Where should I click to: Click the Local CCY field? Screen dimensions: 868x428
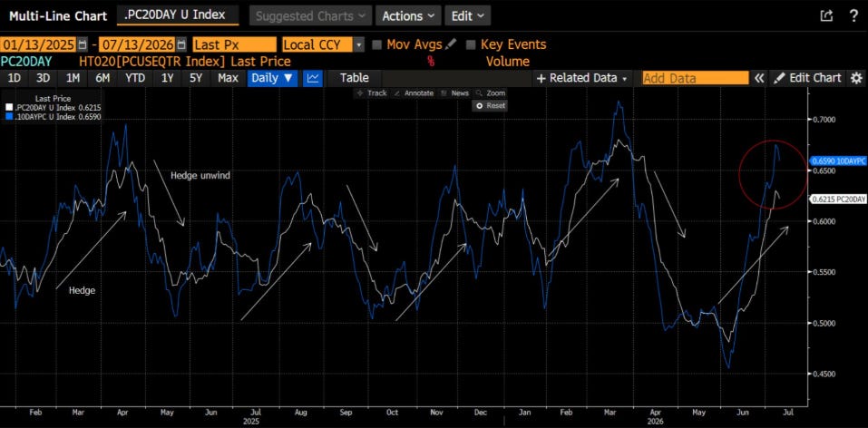click(x=317, y=44)
